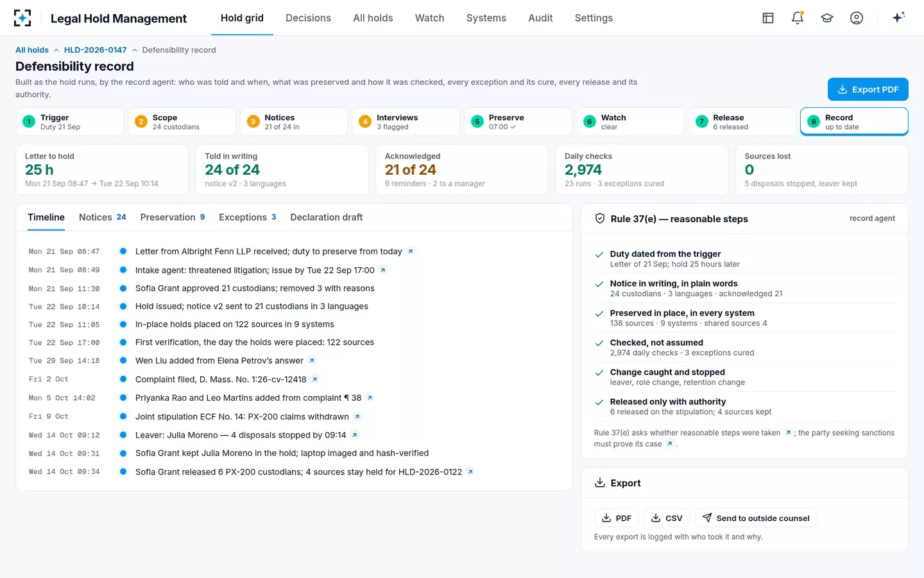Click timeline marker for First verification entry
Screen dimensions: 924x578
(123, 342)
